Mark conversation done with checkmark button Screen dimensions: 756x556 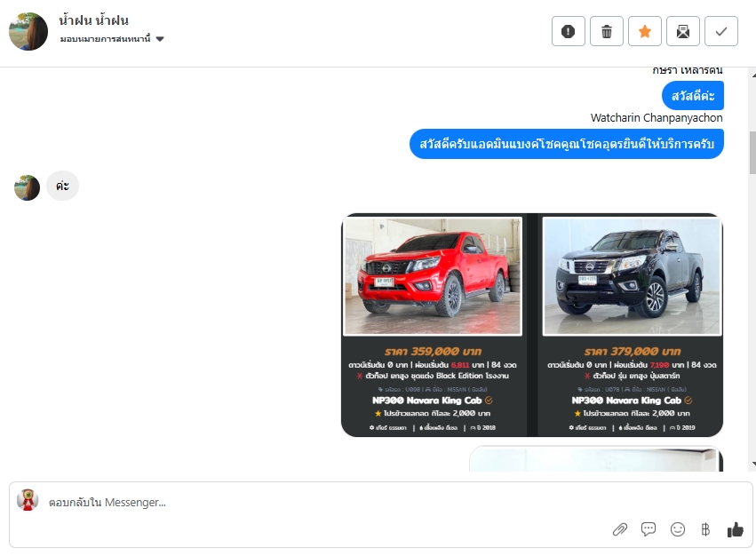721,31
